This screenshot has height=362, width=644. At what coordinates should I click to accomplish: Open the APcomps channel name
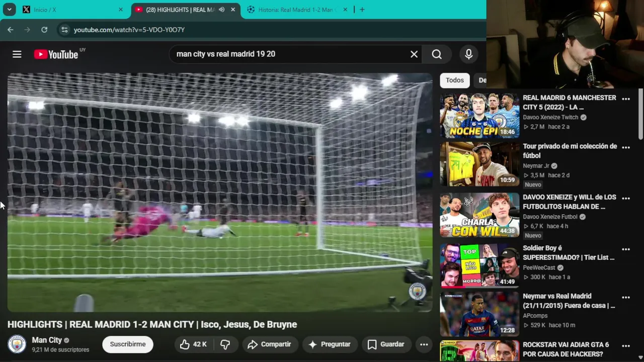click(x=535, y=316)
